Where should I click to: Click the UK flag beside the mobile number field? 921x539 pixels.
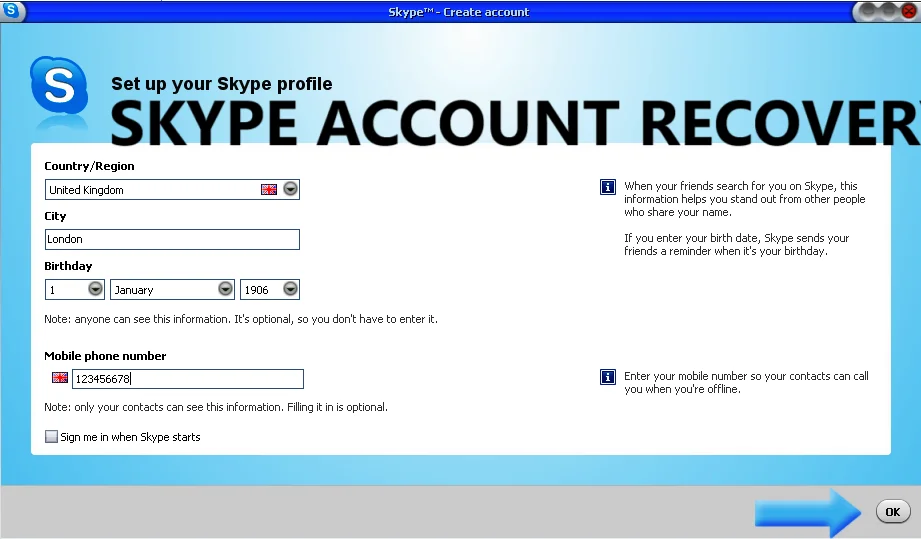(60, 378)
